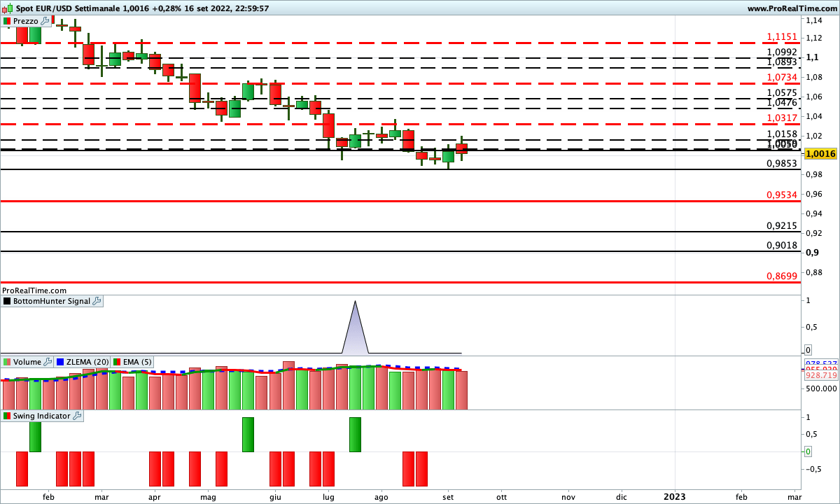Viewport: 840px width, 504px height.
Task: Select the EMA (5) indicator label
Action: tap(136, 362)
